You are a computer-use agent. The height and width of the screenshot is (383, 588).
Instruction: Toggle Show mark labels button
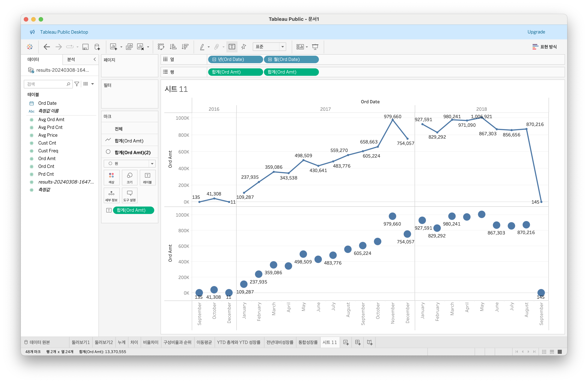[232, 47]
